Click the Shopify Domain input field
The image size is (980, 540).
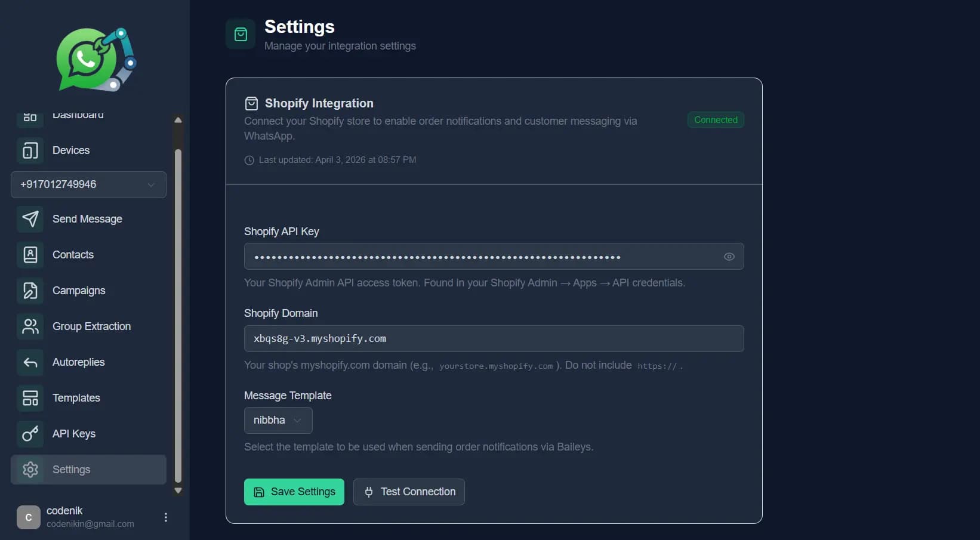494,338
